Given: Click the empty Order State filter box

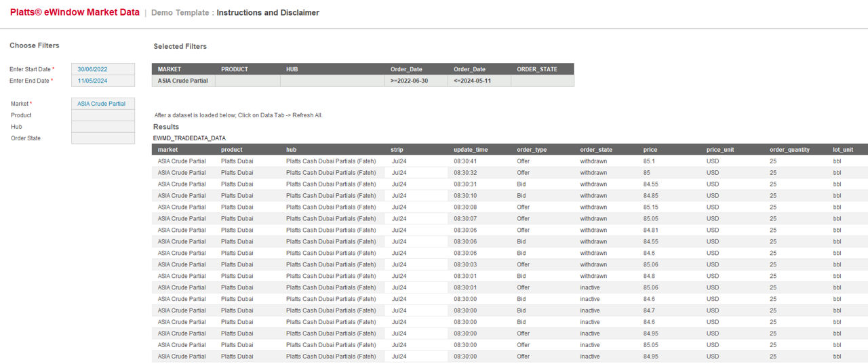Looking at the screenshot, I should [103, 138].
